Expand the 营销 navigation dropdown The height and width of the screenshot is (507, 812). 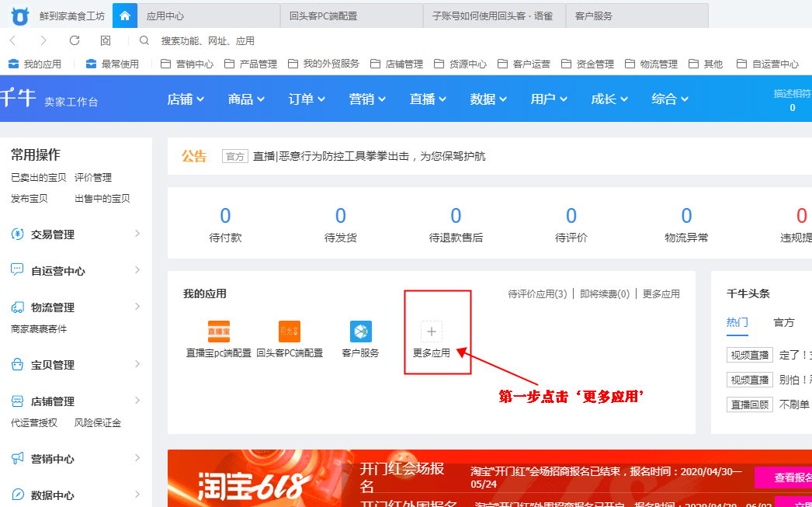pos(366,99)
